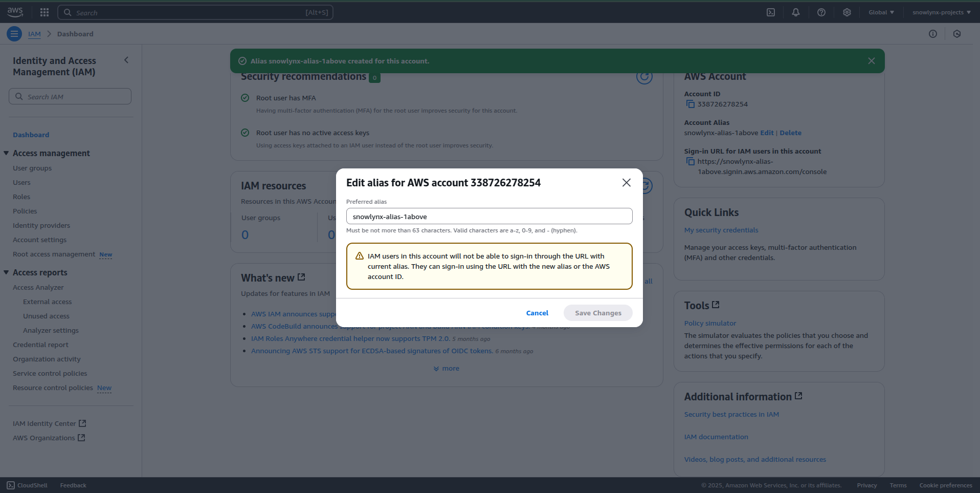Open the help question mark menu
980x493 pixels.
pyautogui.click(x=821, y=12)
